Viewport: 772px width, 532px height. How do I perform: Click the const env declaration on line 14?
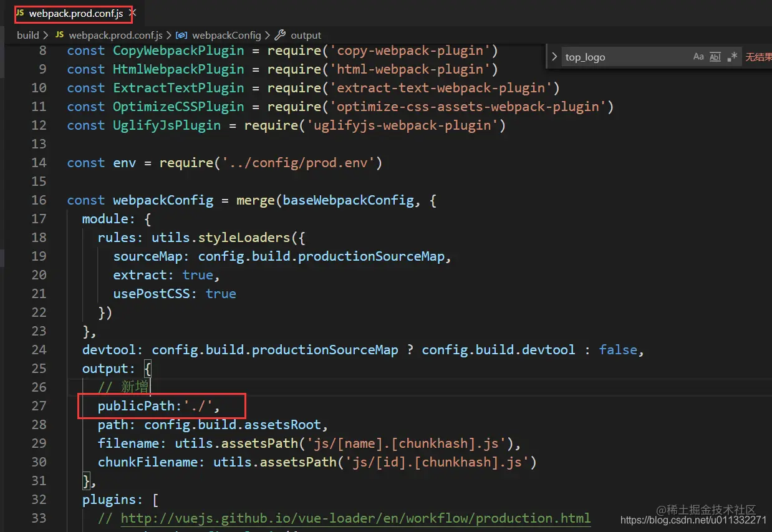[x=224, y=163]
